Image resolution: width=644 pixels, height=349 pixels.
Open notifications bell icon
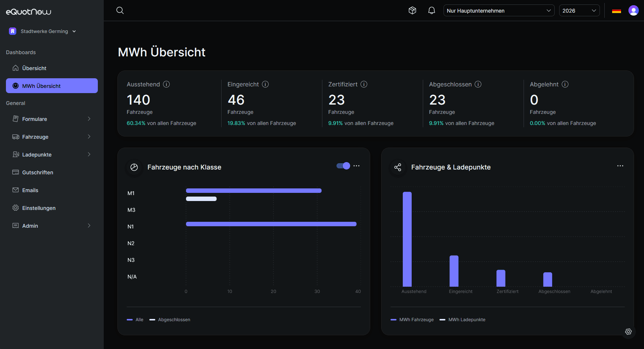pyautogui.click(x=432, y=10)
